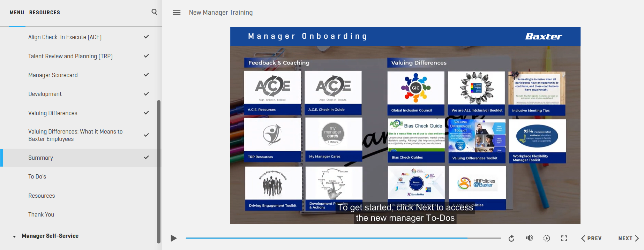Click the sidebar menu scrollbar
Viewport: 644px width, 250px height.
(159, 172)
